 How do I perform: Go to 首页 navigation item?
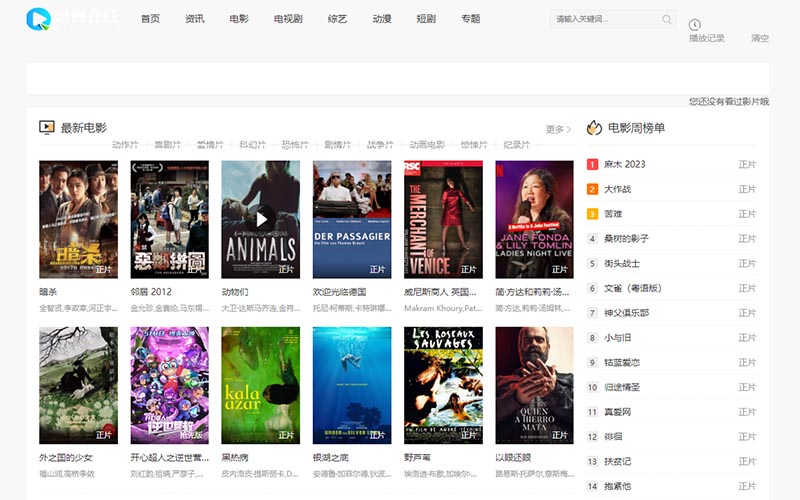[x=151, y=19]
